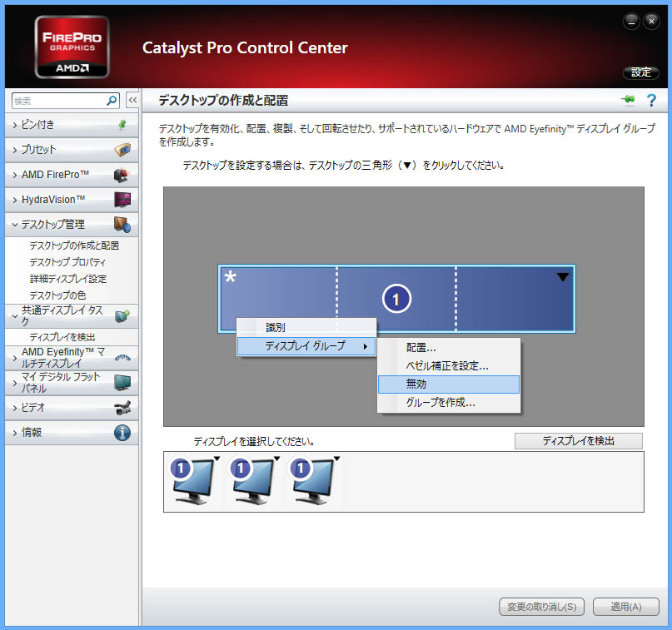Open the desktop triangle dropdown menu
672x630 pixels.
(563, 277)
